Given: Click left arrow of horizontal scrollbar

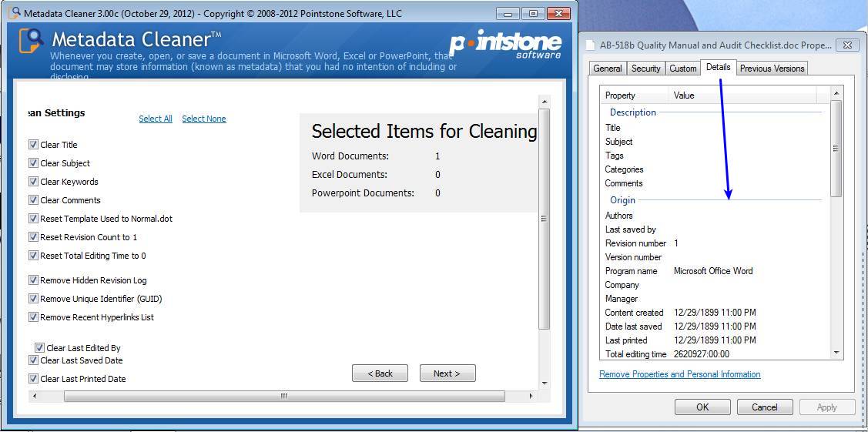Looking at the screenshot, I should click(35, 396).
